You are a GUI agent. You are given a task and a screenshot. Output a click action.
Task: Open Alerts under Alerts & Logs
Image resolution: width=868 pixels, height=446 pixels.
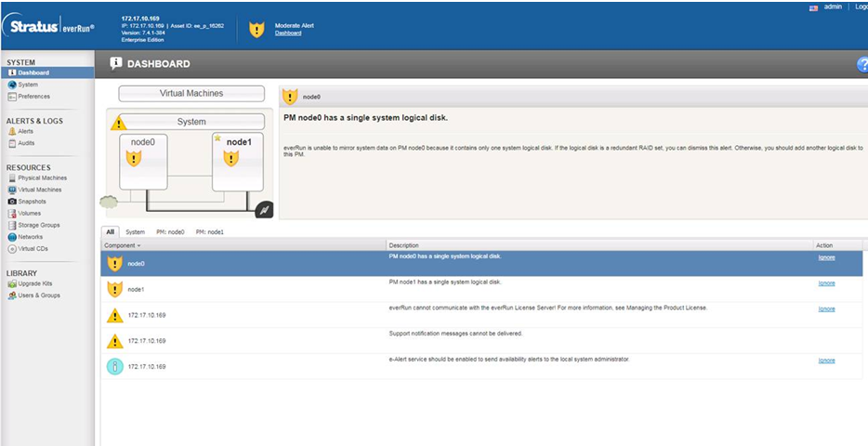point(26,132)
